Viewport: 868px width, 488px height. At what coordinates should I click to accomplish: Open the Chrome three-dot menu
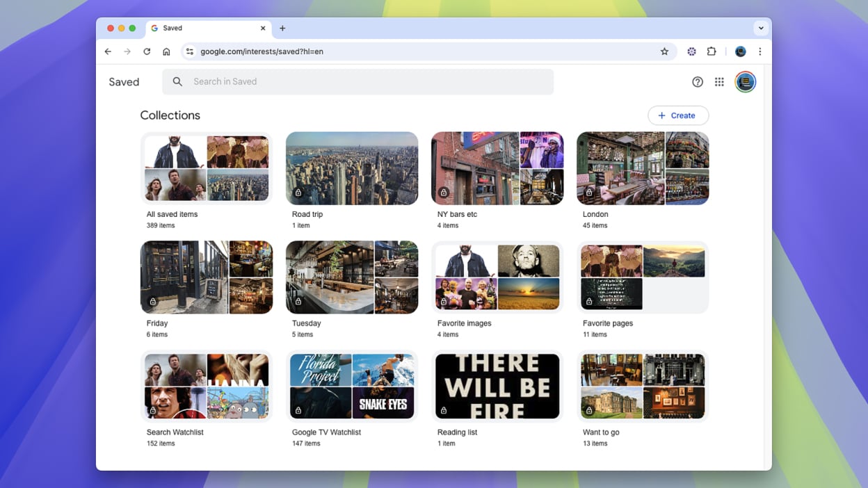click(x=759, y=51)
